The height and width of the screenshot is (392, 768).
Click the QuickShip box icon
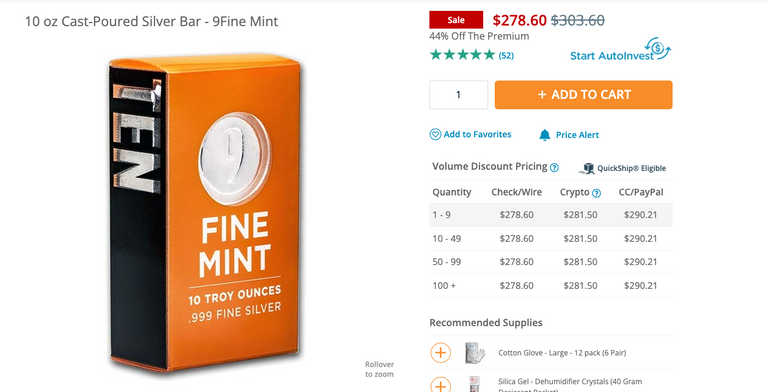(x=587, y=169)
